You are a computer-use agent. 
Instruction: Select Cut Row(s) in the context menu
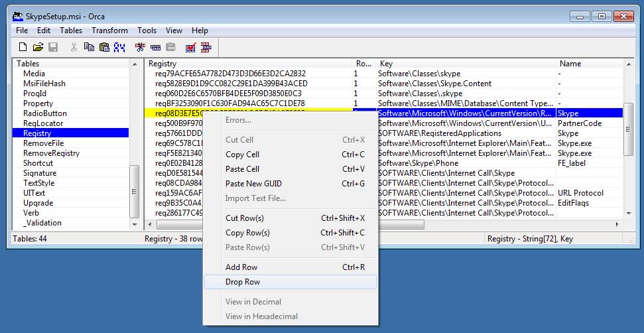click(x=290, y=218)
